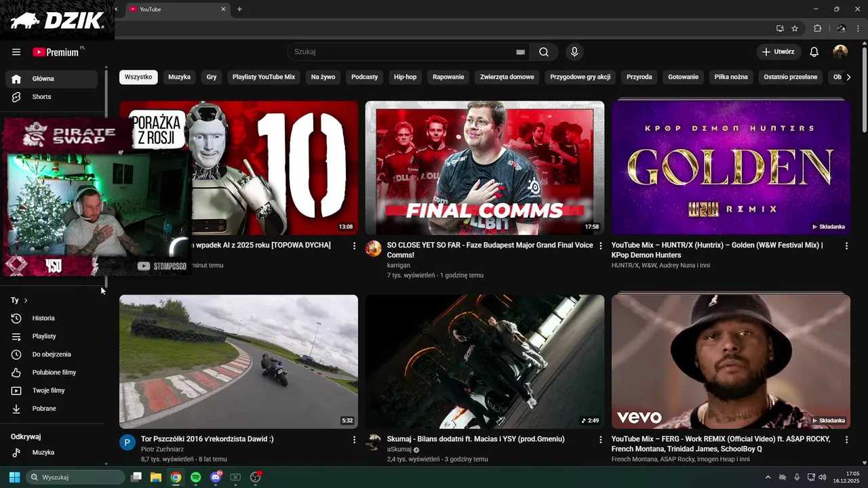Open Spotify from the taskbar

195,477
